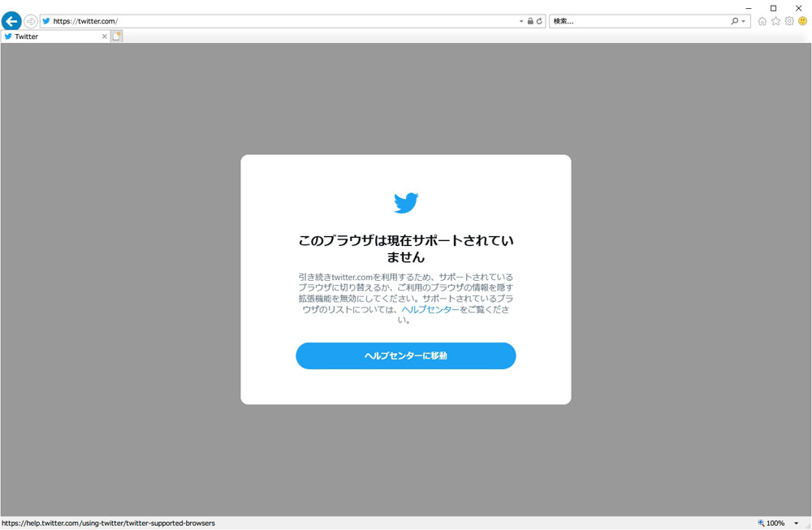
Task: Click the 100% zoom level
Action: click(775, 524)
